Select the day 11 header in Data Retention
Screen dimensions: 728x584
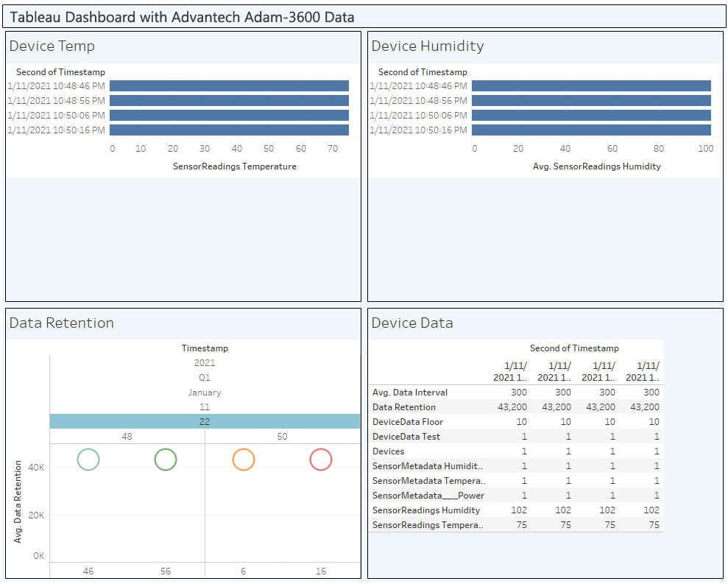point(205,407)
